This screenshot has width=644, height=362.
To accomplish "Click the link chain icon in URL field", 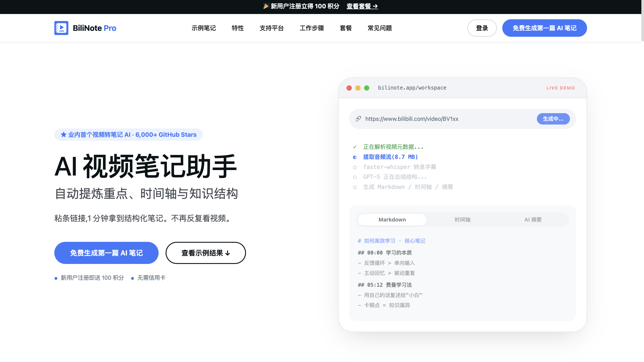I will [x=358, y=119].
